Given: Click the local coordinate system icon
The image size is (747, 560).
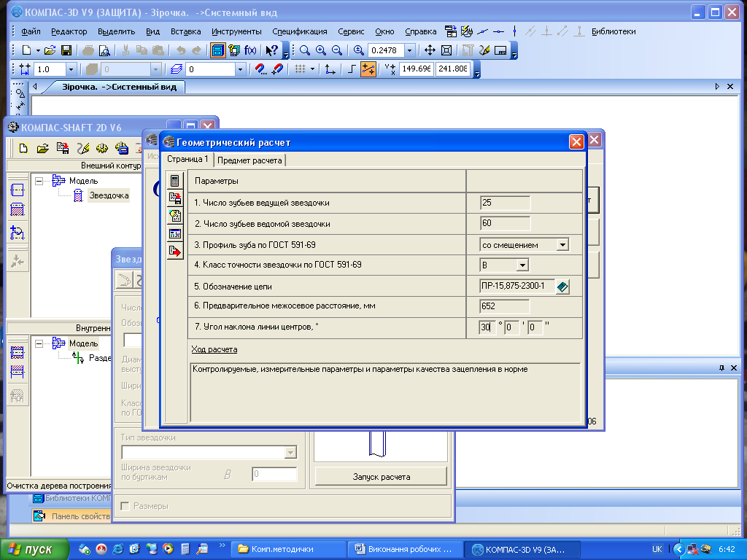Looking at the screenshot, I should click(330, 69).
